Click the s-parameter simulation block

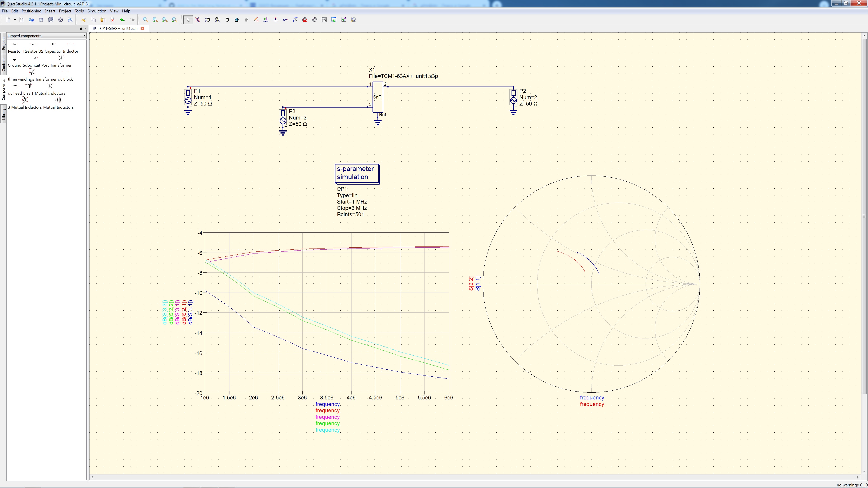point(357,174)
